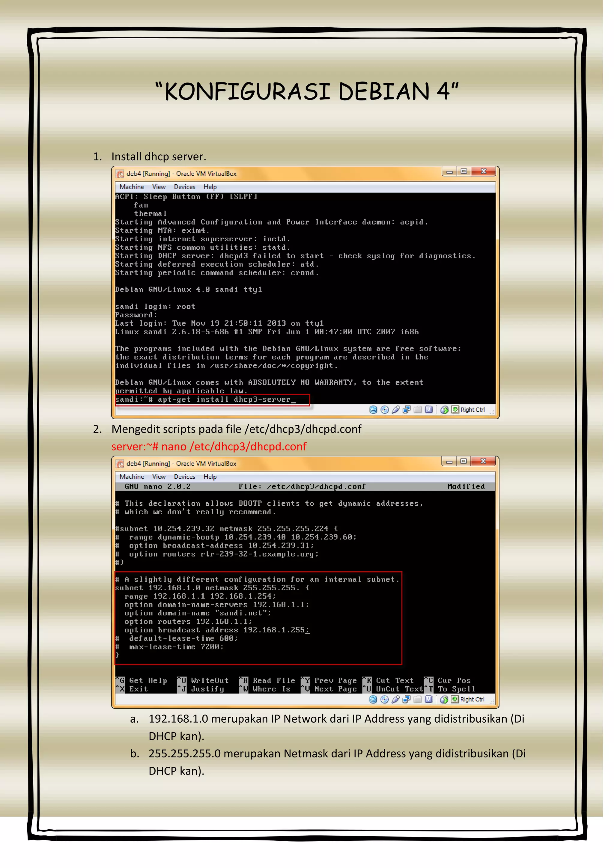
Task: Open Machine menu in upper VirtualBox window
Action: click(x=132, y=187)
